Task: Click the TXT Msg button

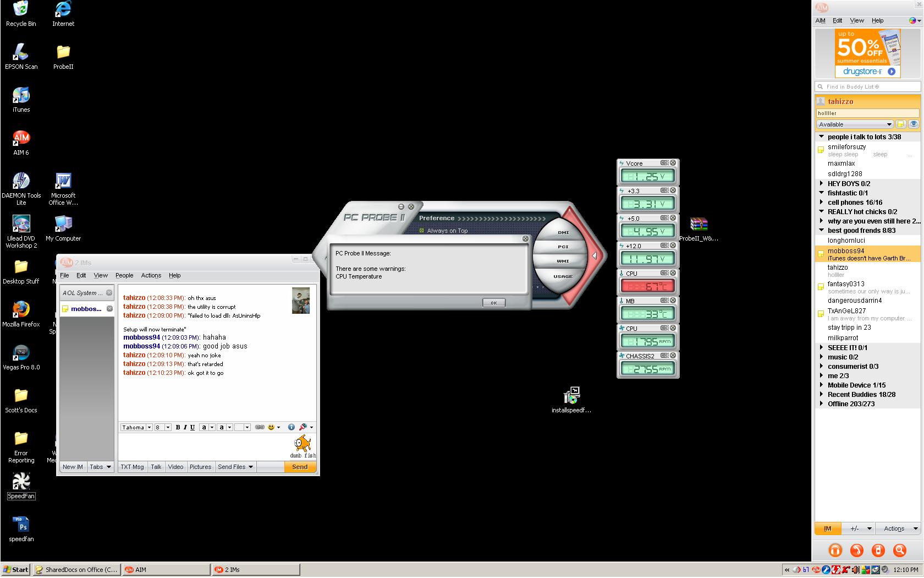Action: click(x=132, y=467)
